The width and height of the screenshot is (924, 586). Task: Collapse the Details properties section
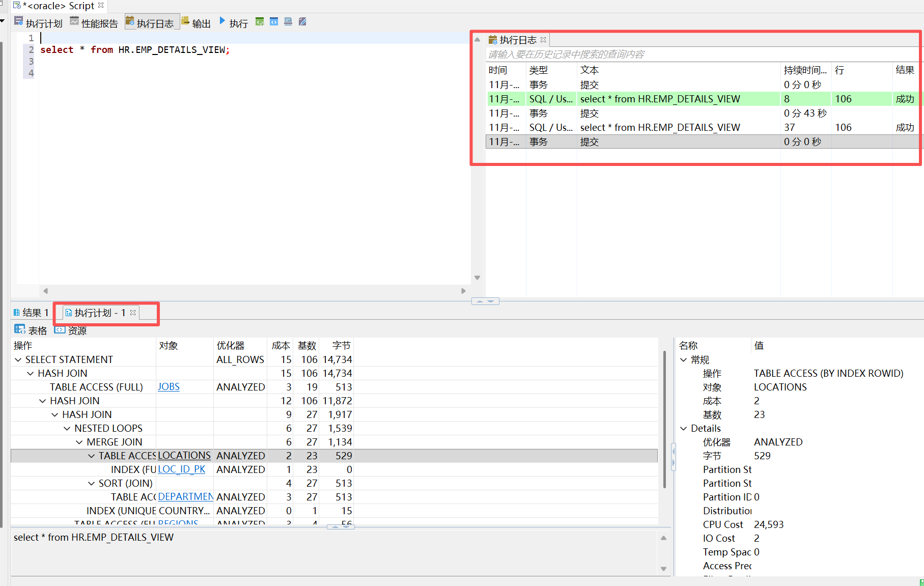pos(684,428)
